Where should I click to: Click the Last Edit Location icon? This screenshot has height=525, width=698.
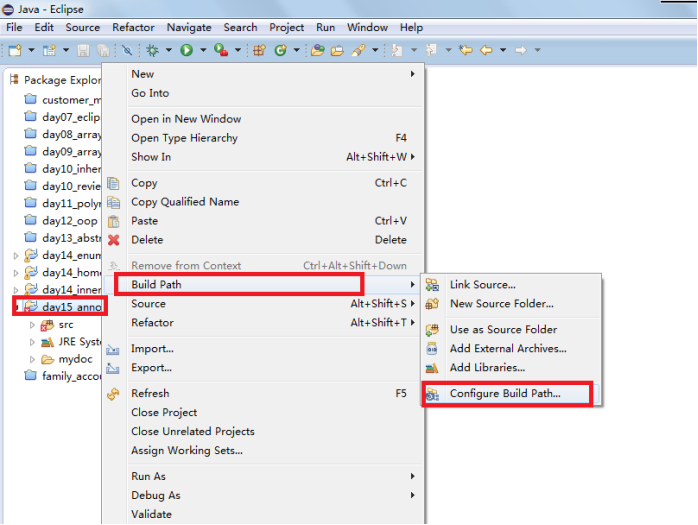466,50
